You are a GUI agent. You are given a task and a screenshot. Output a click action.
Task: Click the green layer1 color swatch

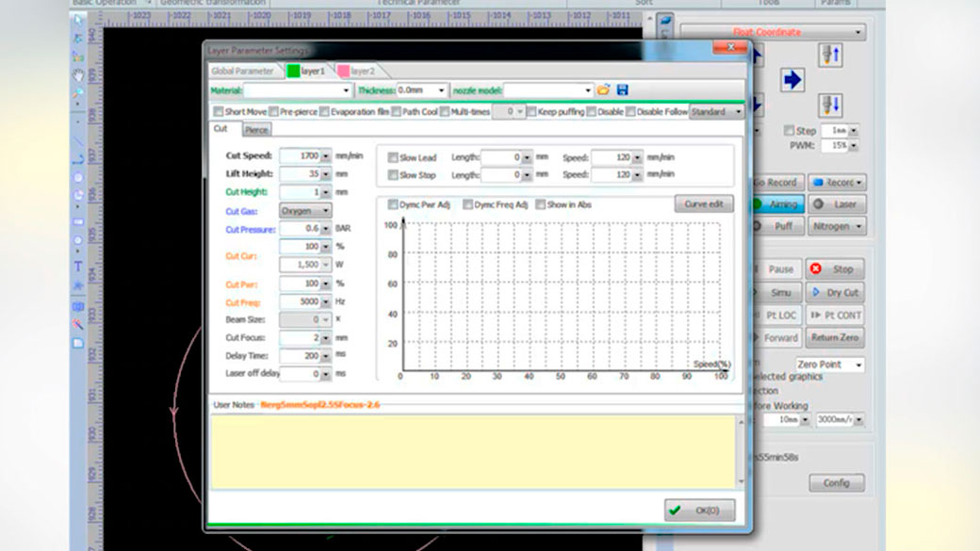[x=293, y=71]
